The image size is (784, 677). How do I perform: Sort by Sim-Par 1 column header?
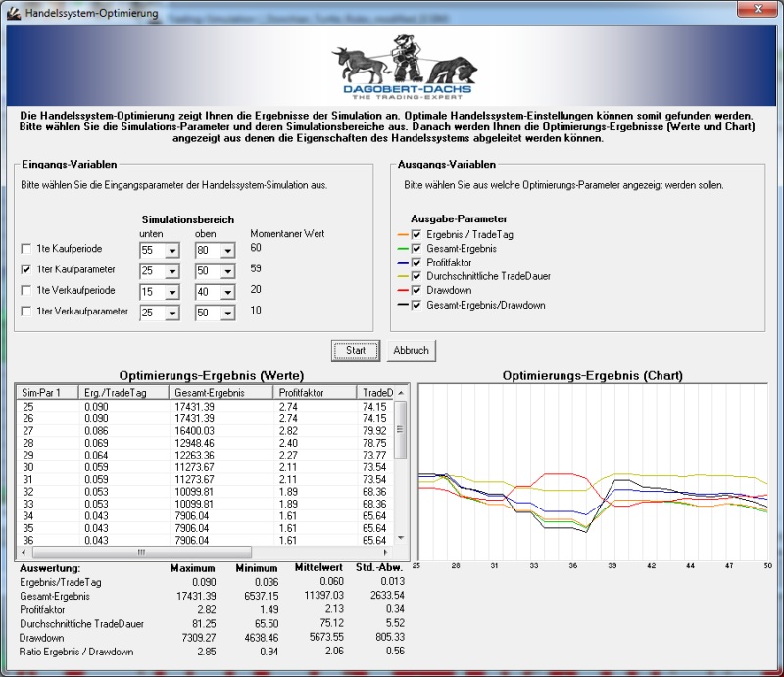tap(47, 393)
